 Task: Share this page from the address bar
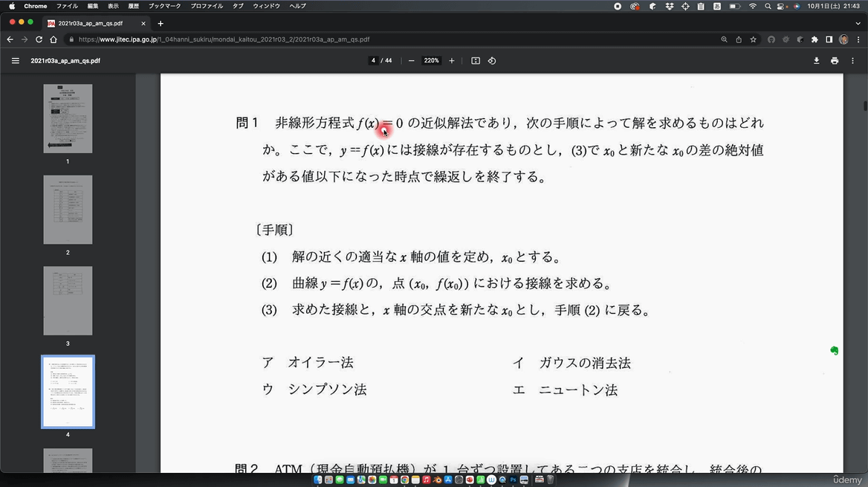tap(739, 39)
